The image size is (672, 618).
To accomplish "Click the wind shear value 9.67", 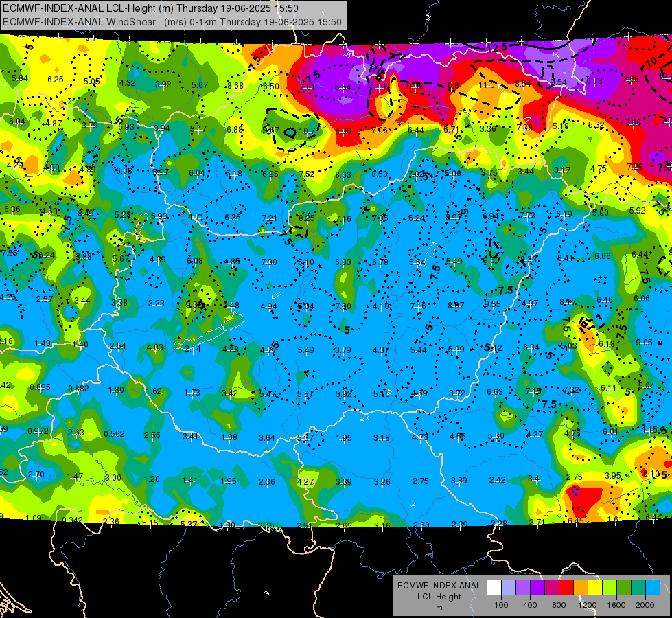I will [271, 130].
